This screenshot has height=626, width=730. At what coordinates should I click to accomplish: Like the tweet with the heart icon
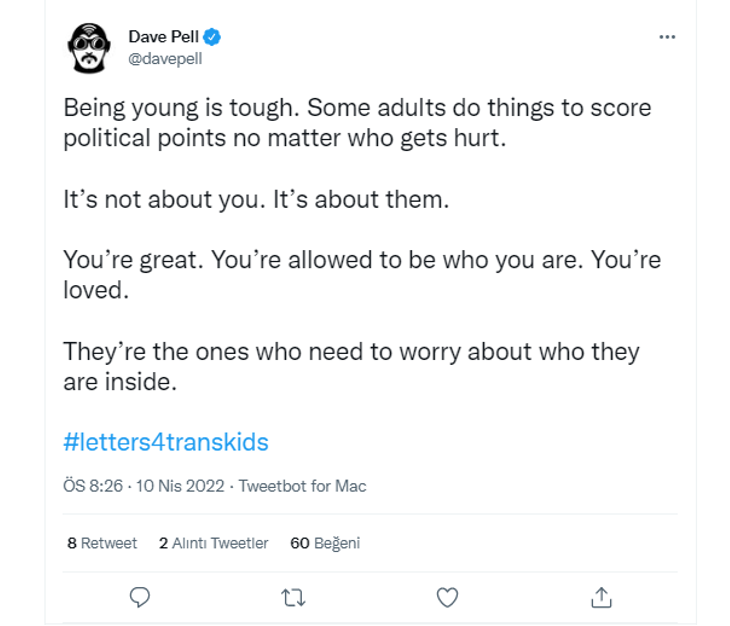447,597
